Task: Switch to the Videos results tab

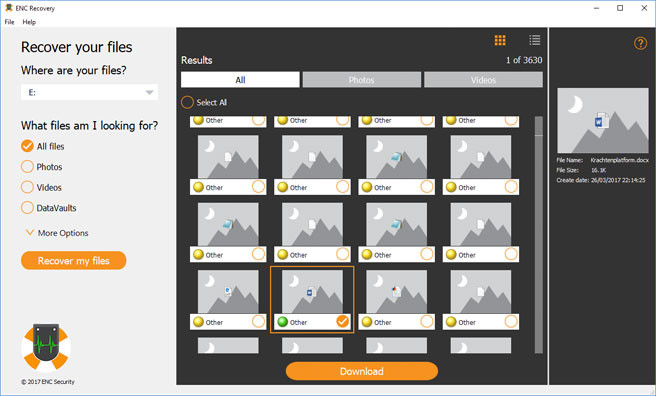Action: (x=483, y=80)
